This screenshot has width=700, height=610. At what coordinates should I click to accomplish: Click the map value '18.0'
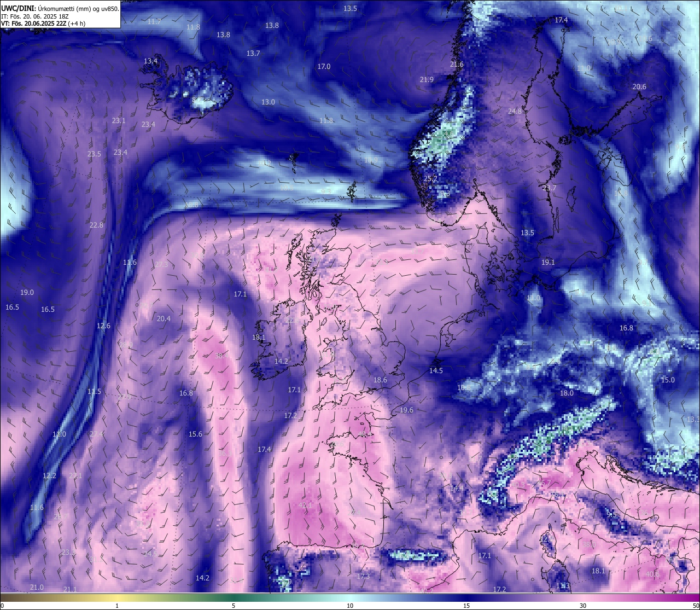(x=567, y=393)
